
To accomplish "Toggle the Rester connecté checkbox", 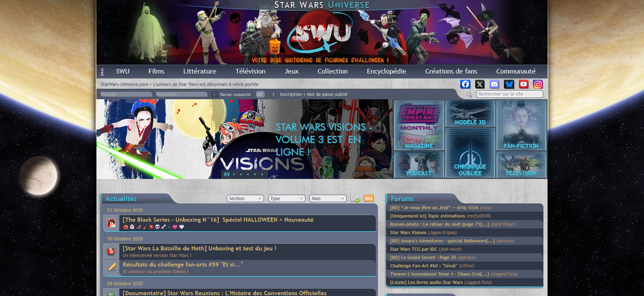I will click(215, 94).
